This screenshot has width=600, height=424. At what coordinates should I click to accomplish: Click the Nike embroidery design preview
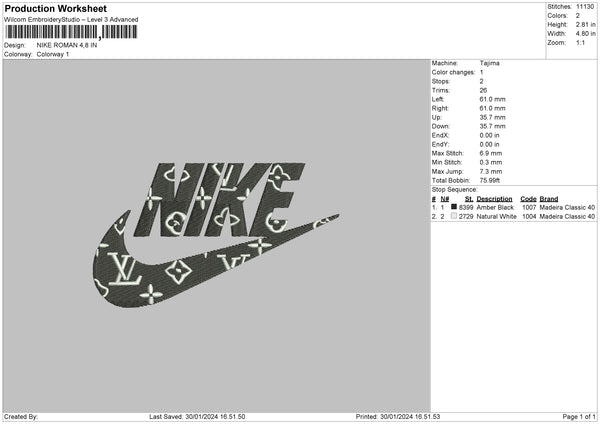(x=216, y=234)
